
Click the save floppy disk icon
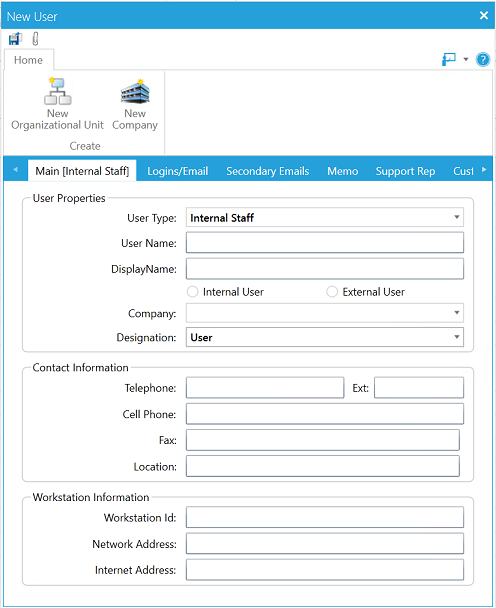[x=15, y=39]
